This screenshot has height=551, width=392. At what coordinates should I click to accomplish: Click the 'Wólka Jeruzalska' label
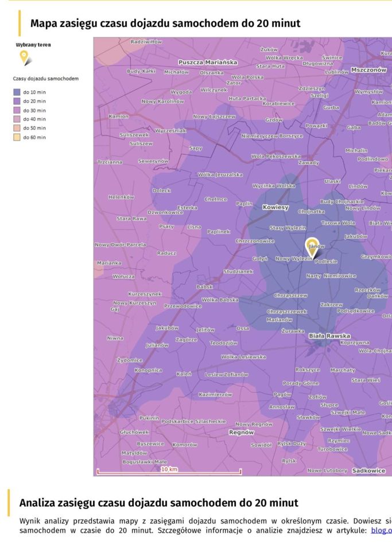tap(220, 174)
